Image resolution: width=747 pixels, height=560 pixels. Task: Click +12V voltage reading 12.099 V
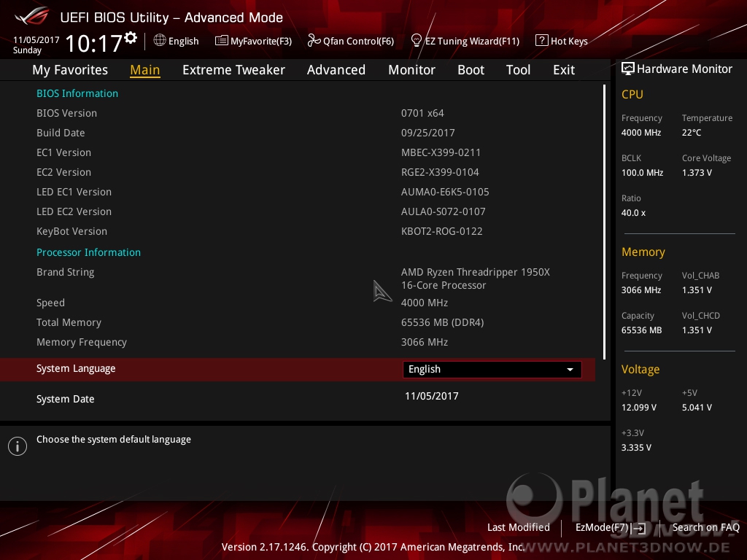[x=639, y=408]
